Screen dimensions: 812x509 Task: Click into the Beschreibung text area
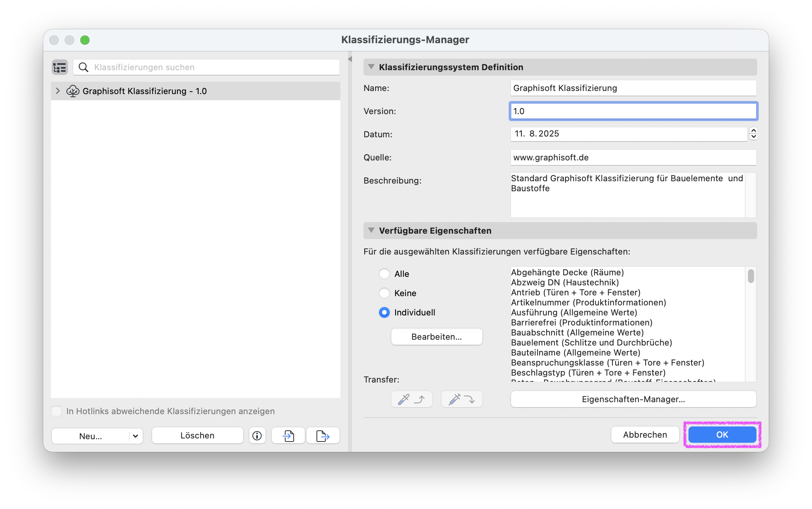628,195
